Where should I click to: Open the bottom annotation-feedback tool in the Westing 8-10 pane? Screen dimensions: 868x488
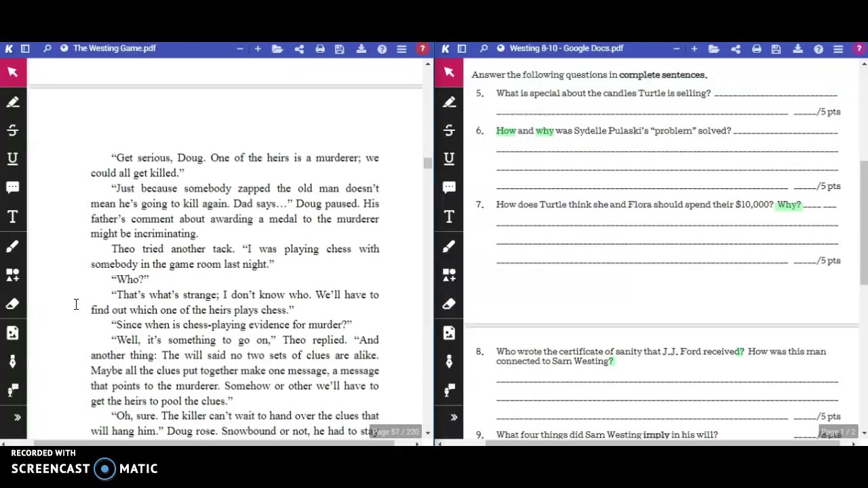(450, 390)
